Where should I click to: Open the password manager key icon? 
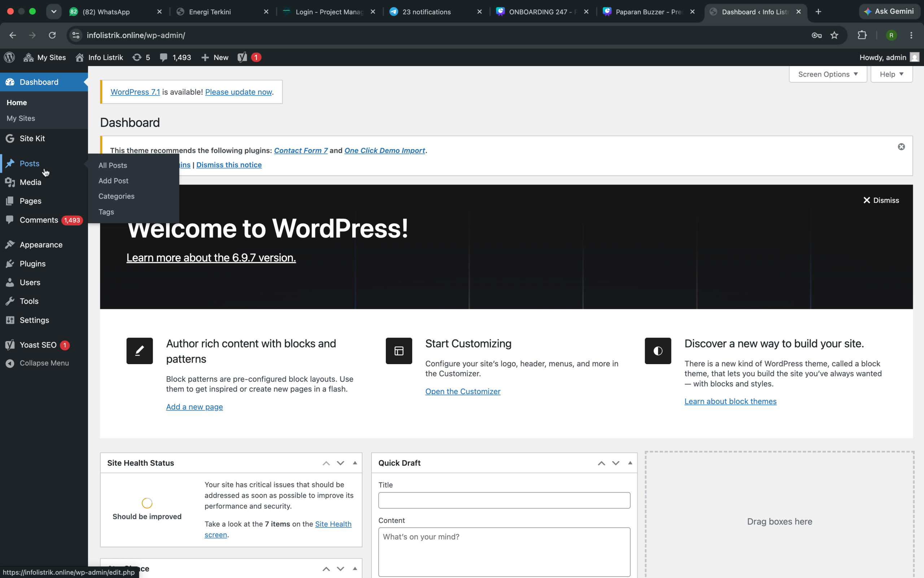(817, 35)
